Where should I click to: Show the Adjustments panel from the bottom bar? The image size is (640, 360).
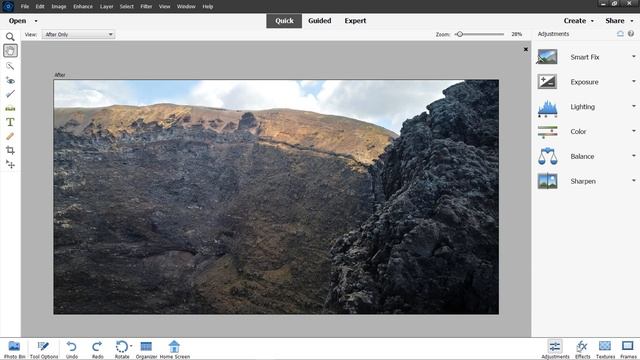coord(555,349)
